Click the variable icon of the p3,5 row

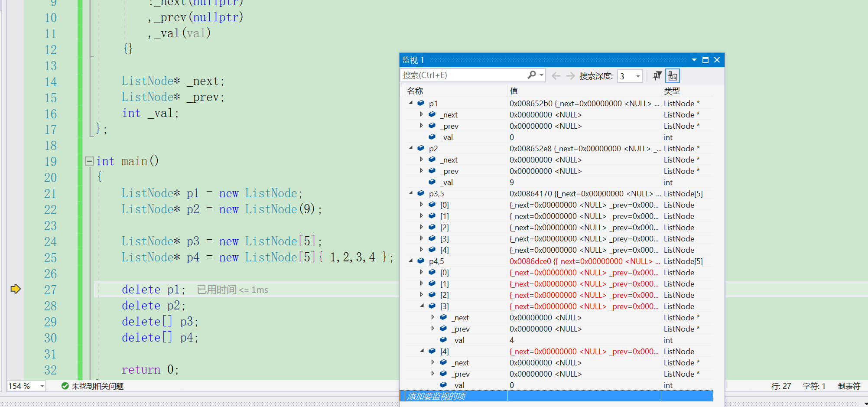[x=420, y=193]
